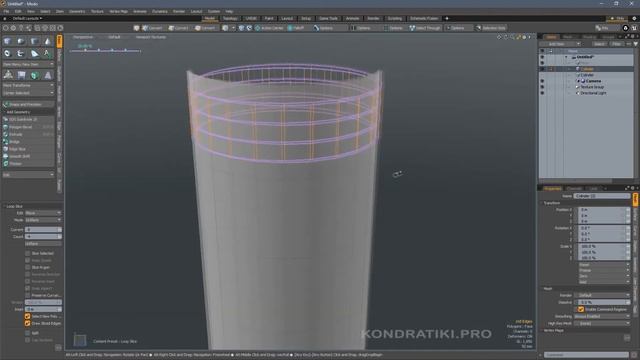Disable Enable Command Regions checkbox
Screen dimensions: 640x360
click(581, 309)
